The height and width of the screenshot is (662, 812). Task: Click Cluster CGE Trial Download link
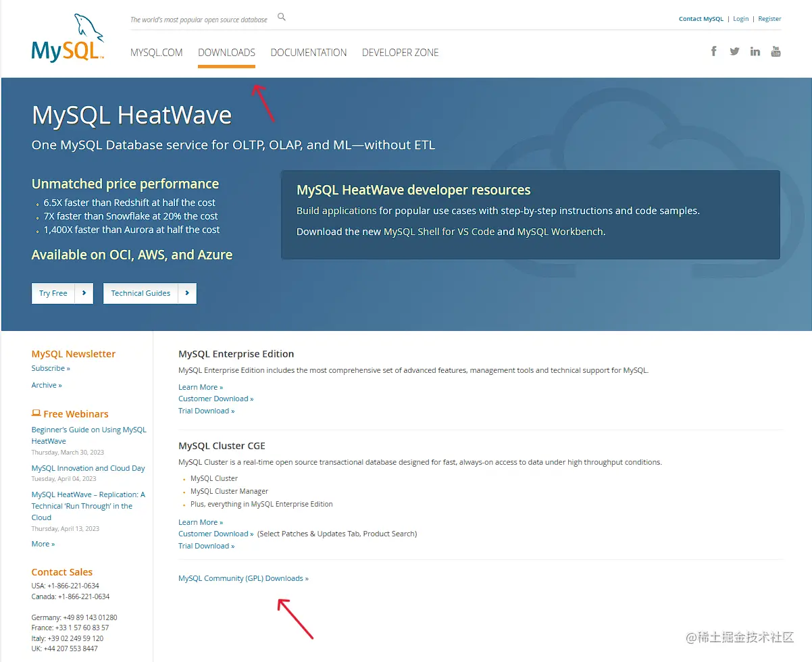[x=207, y=546]
